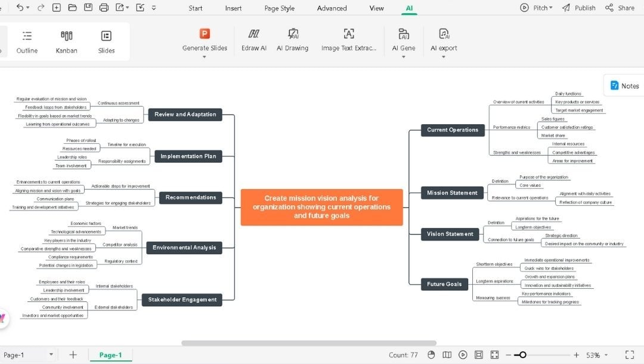This screenshot has width=644, height=364.
Task: Launch Image Text Extraction
Action: click(348, 39)
